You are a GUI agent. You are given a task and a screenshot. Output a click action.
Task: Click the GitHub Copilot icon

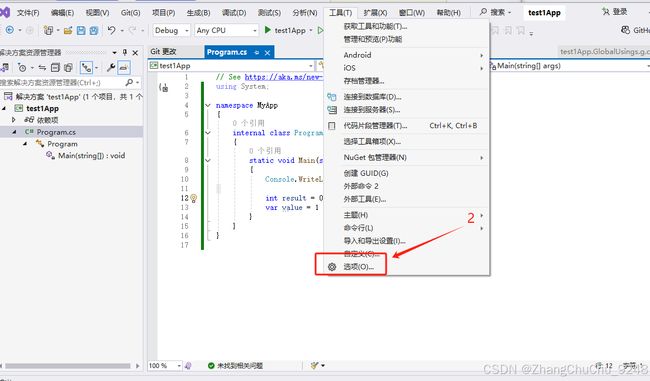tap(625, 30)
